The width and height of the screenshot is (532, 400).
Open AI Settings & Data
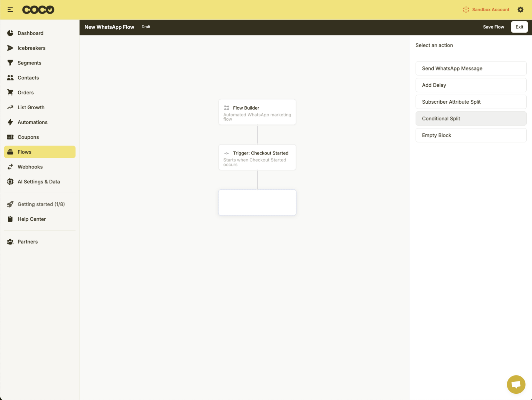pyautogui.click(x=39, y=182)
